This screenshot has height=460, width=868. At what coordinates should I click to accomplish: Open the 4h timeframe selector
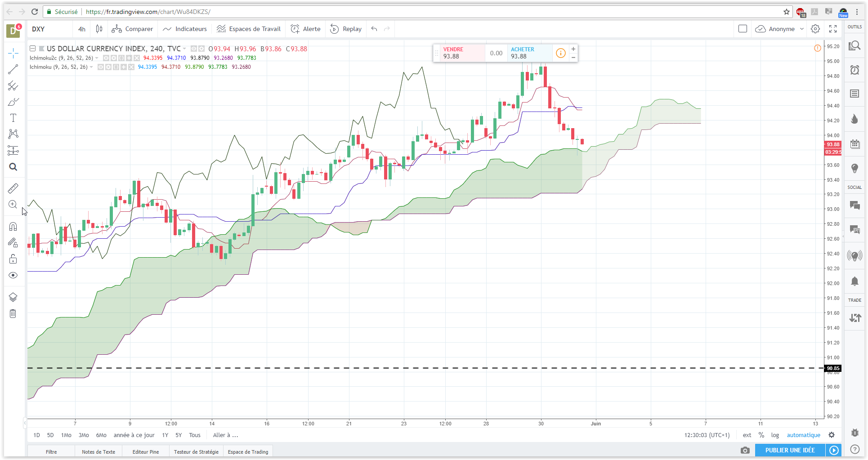pos(82,29)
